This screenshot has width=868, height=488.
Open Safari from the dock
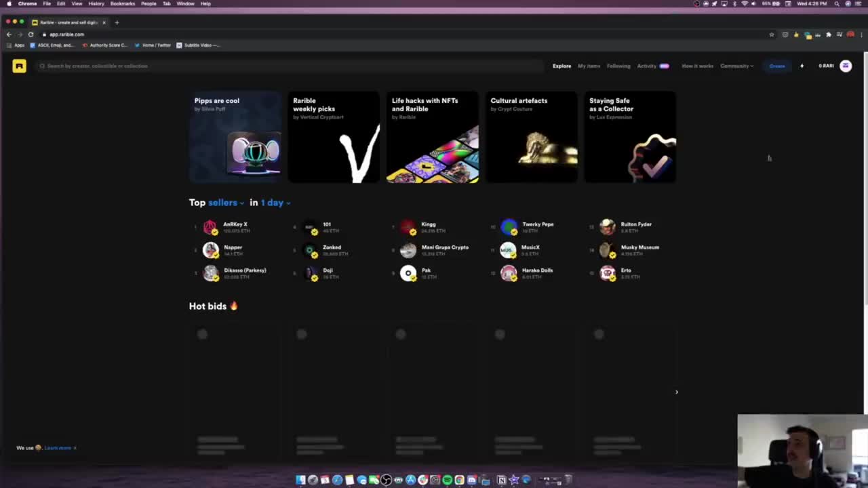337,480
